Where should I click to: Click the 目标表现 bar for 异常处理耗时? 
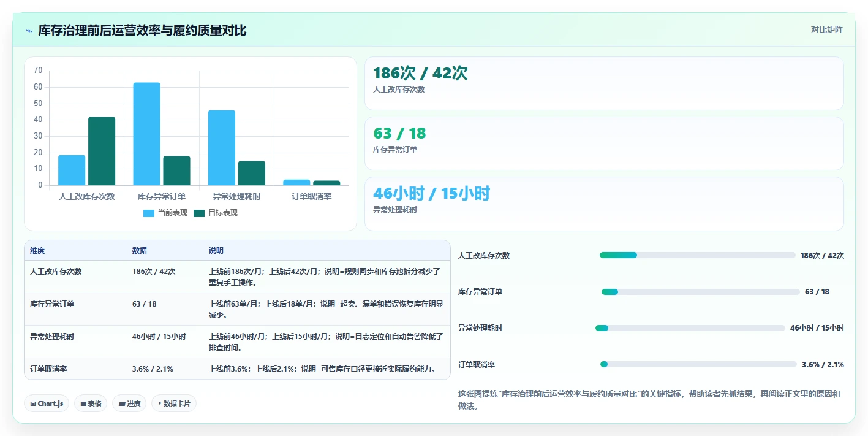click(x=252, y=173)
